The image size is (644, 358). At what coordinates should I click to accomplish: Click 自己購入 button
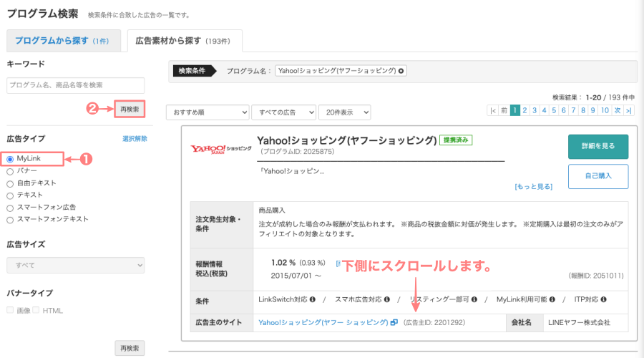[x=598, y=176]
